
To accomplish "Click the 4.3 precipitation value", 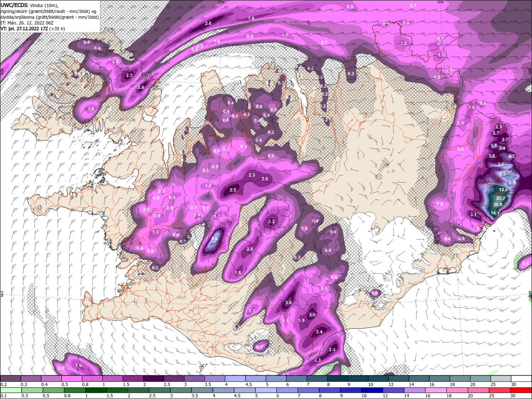I will point(512,156).
